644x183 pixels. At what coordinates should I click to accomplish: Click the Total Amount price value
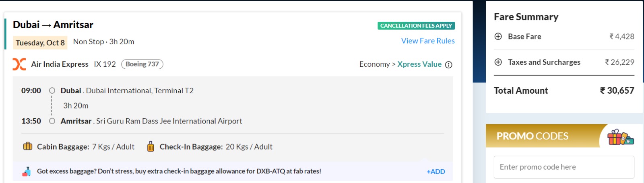point(617,90)
